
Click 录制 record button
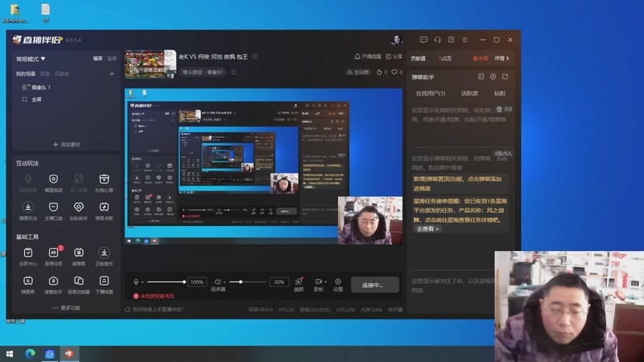pyautogui.click(x=318, y=284)
